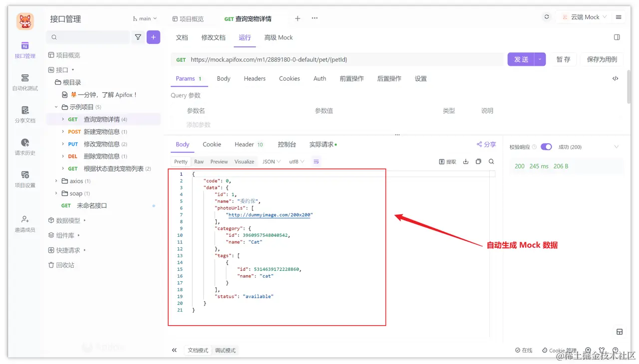Open 请求历史 in the left sidebar
This screenshot has width=639, height=364.
tap(25, 147)
